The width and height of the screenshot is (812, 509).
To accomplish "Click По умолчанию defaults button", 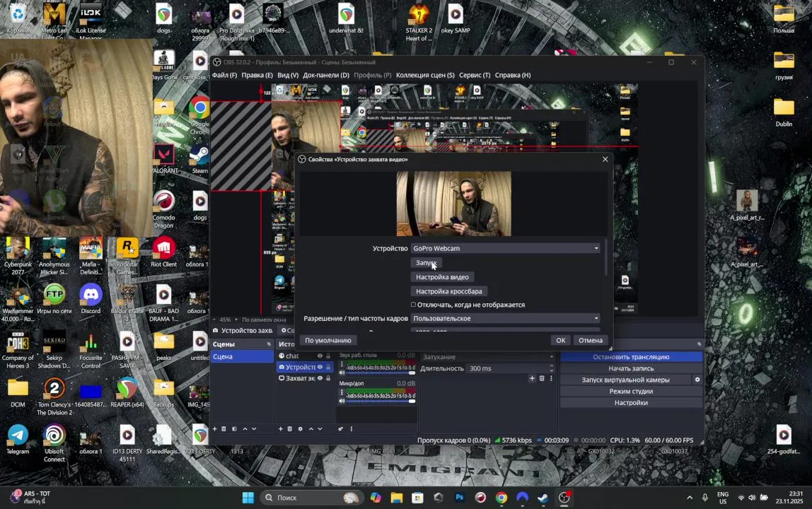I will [327, 340].
